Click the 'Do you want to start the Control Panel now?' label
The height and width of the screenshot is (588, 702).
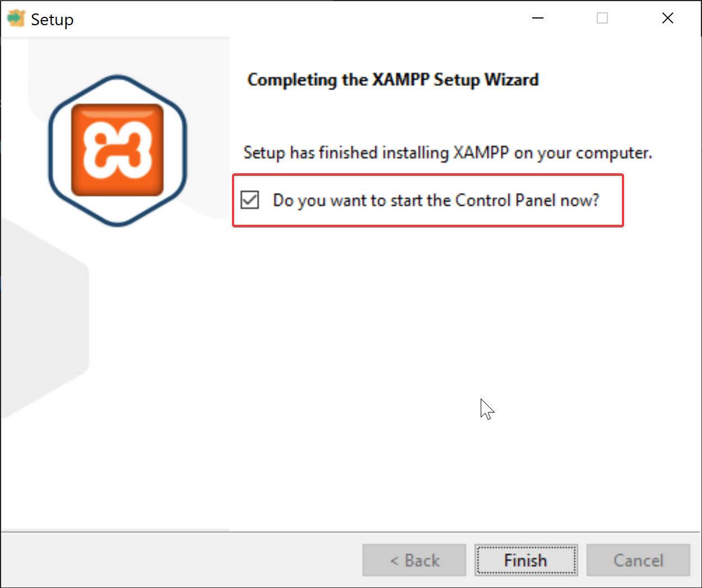point(436,200)
